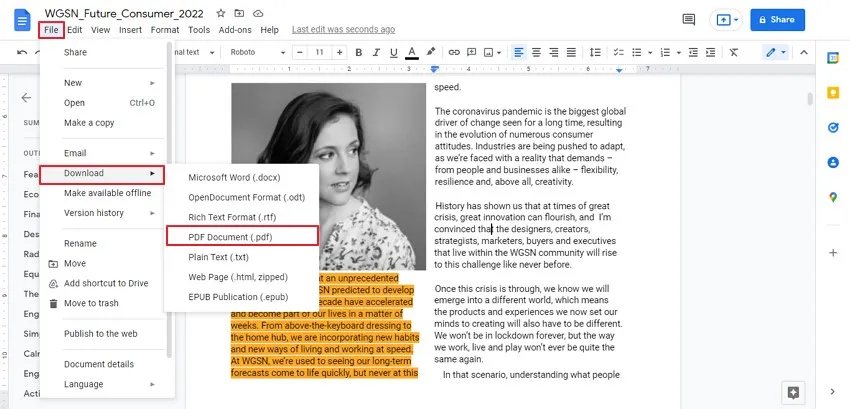Click the numbered list icon
This screenshot has height=409, width=850.
tap(666, 53)
